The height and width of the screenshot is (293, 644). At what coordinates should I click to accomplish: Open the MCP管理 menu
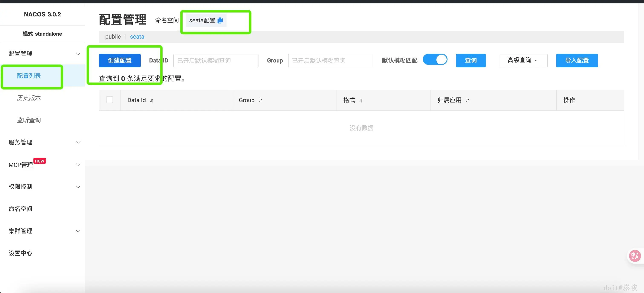coord(20,165)
